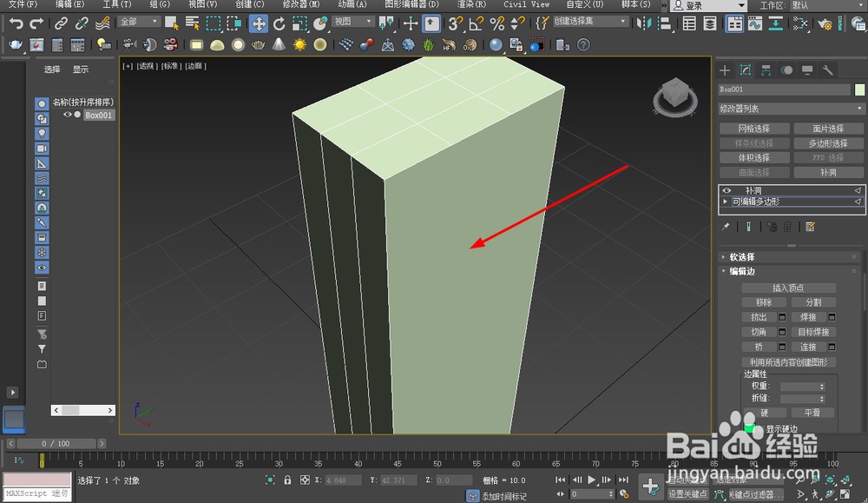
Task: Activate the Select and Move tool
Action: tap(259, 23)
